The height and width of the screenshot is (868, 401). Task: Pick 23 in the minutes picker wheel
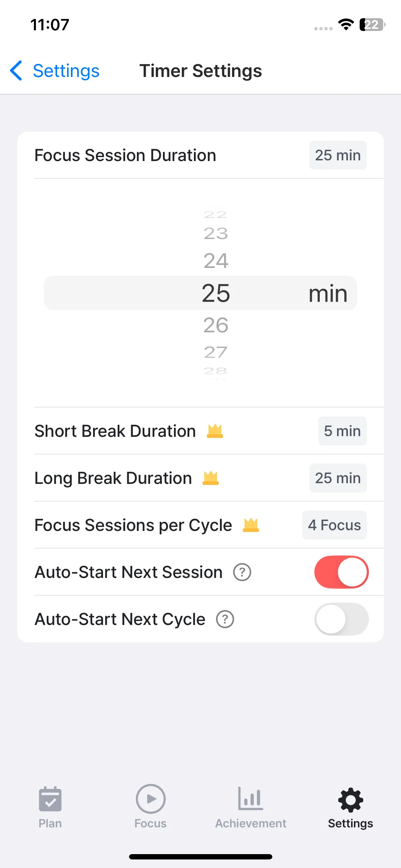tap(216, 234)
